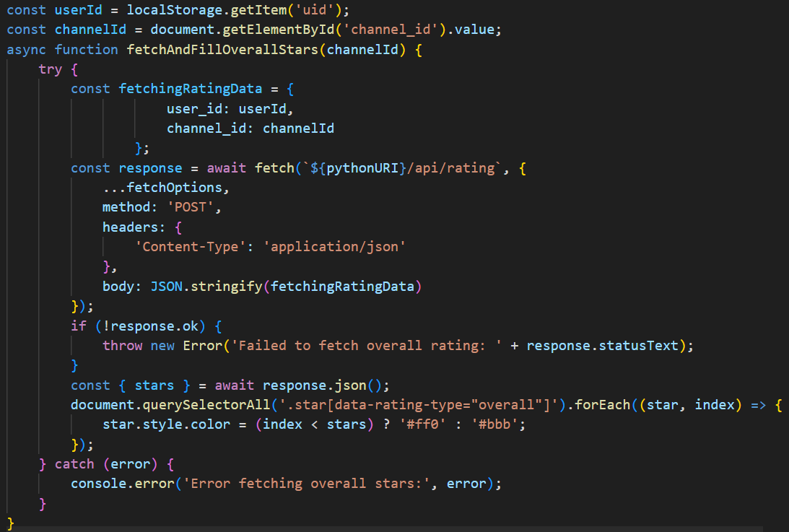Image resolution: width=789 pixels, height=532 pixels.
Task: Click the 'application/json' string
Action: pyautogui.click(x=334, y=247)
